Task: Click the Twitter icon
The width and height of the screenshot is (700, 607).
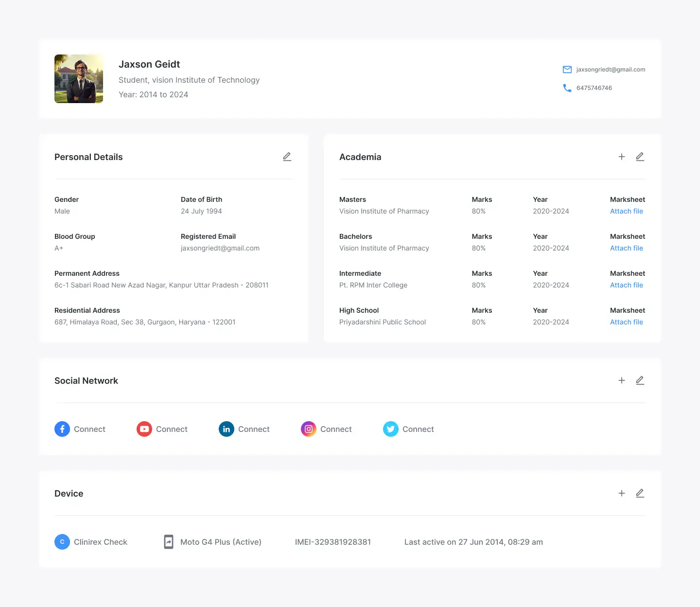Action: [x=391, y=429]
